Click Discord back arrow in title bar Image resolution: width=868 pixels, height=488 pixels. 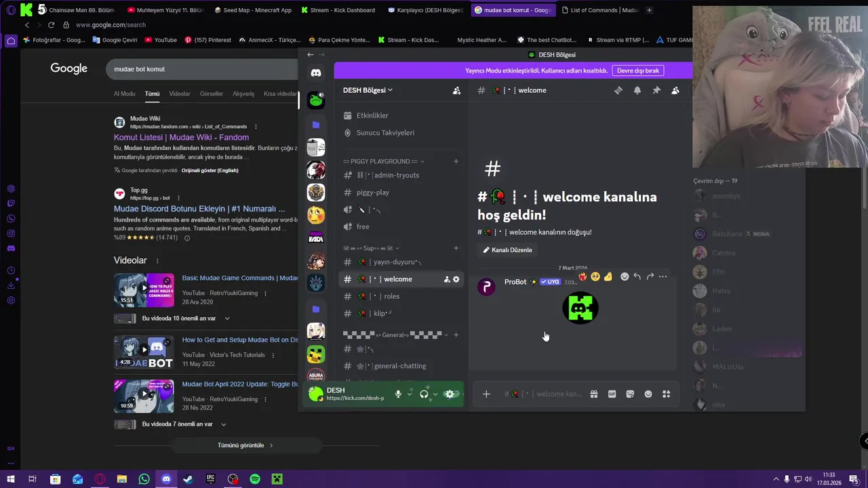310,55
